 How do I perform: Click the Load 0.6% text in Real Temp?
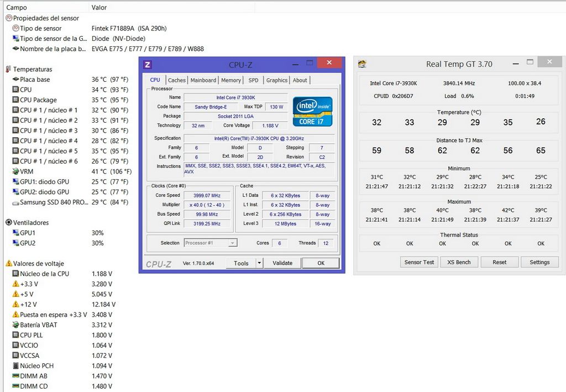(x=459, y=96)
